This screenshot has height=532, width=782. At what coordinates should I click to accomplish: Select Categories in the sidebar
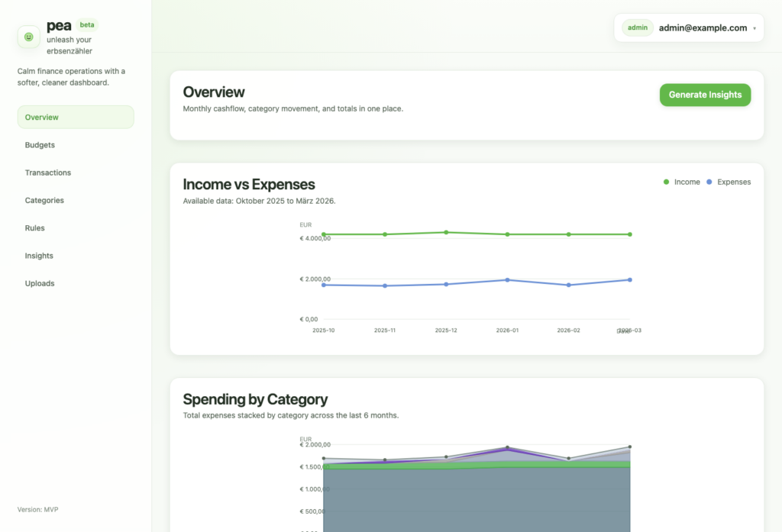(44, 201)
